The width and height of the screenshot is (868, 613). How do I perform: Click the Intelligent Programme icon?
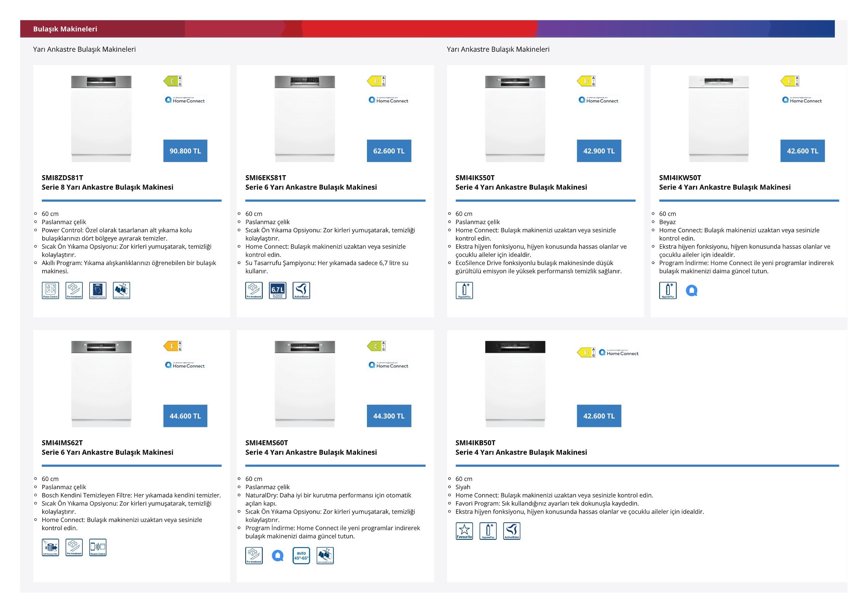coord(98,290)
